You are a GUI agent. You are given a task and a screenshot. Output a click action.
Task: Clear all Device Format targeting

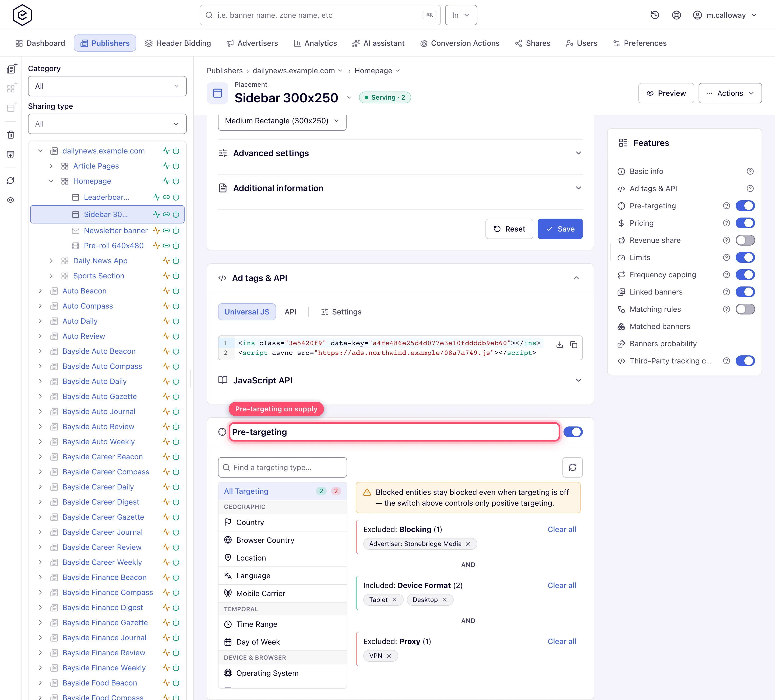pos(562,585)
